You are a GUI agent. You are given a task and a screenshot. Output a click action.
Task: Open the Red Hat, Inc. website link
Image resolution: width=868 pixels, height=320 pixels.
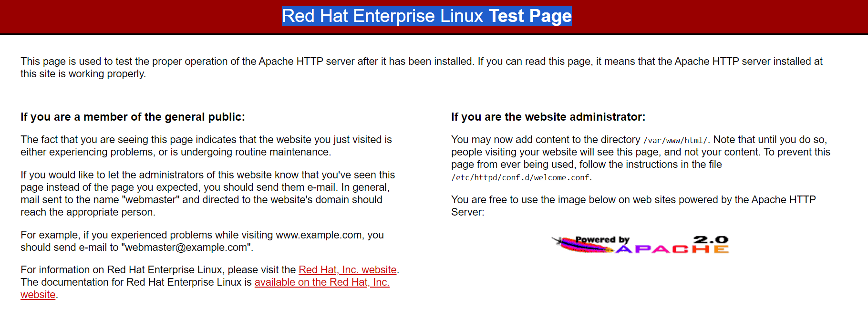[x=347, y=270]
